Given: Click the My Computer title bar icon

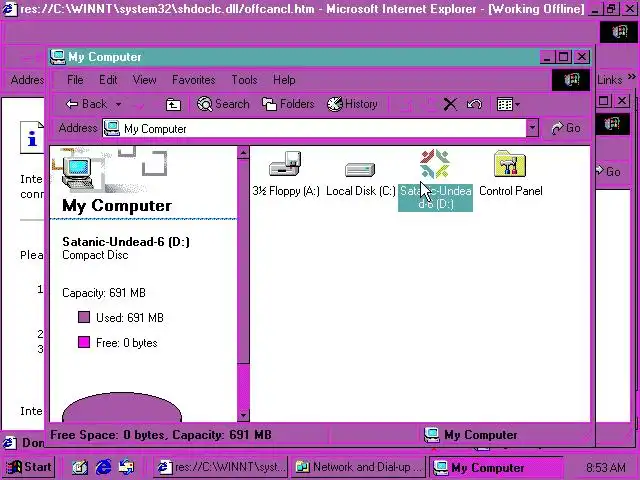Looking at the screenshot, I should [57, 57].
